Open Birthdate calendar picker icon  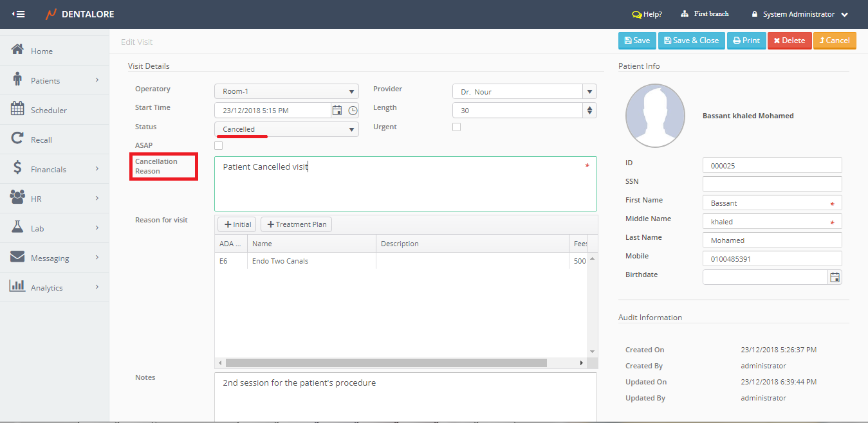pos(835,277)
